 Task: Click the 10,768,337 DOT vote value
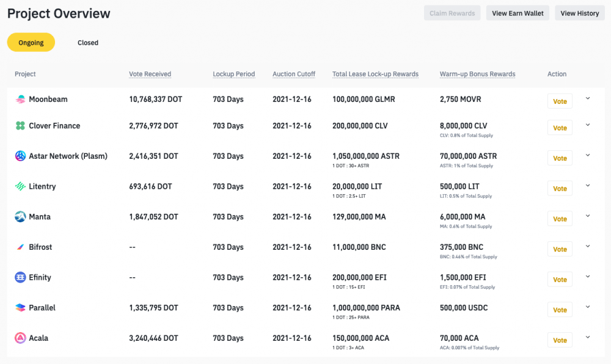point(155,100)
